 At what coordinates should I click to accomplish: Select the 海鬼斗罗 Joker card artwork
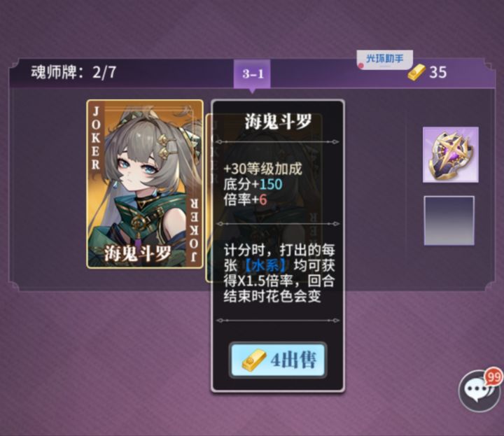145,184
